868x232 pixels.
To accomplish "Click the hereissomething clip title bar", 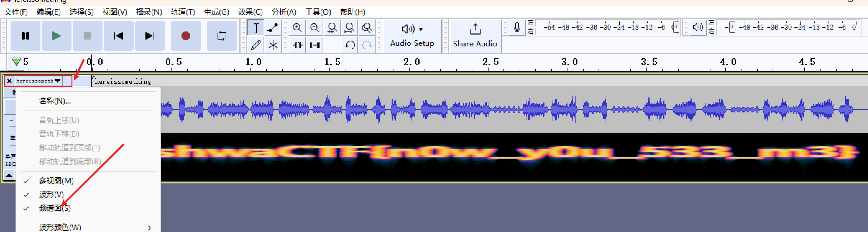I will [480, 81].
